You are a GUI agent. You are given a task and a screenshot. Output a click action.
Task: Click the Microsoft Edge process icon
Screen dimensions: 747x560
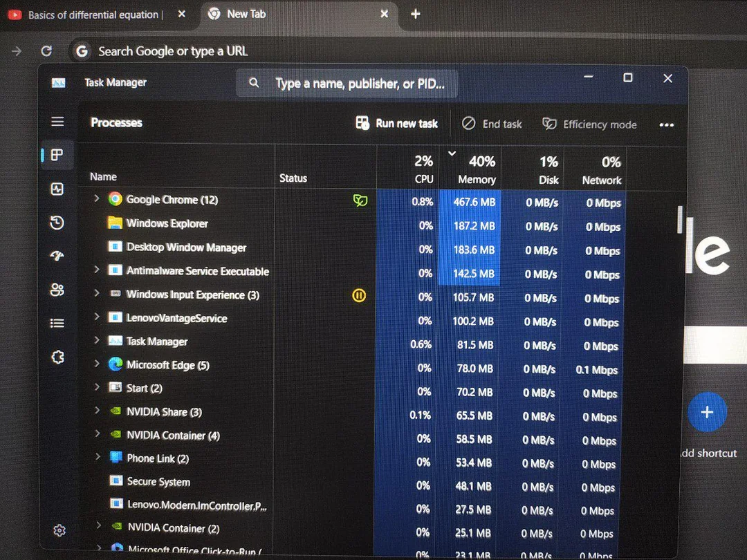tap(115, 364)
